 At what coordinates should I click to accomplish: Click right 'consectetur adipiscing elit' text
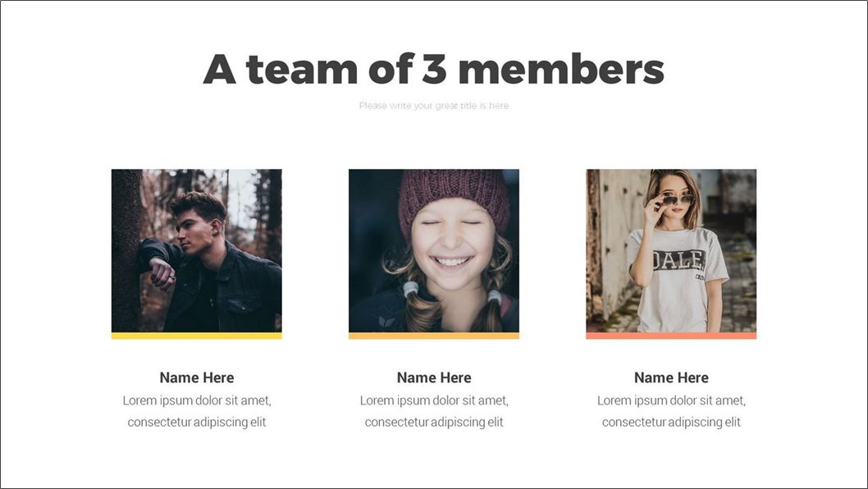(671, 422)
